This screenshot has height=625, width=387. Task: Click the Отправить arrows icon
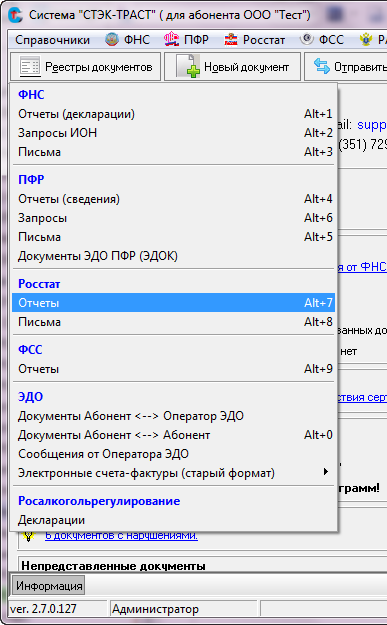322,66
